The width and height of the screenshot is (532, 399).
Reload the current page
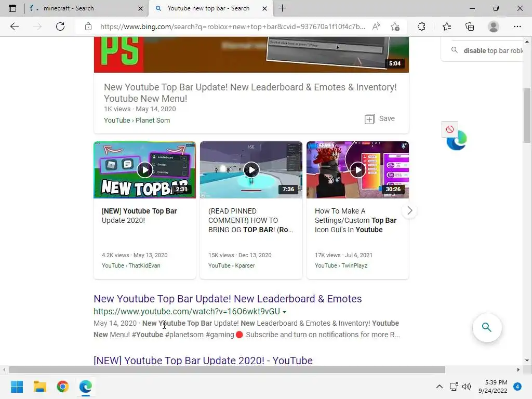point(60,26)
